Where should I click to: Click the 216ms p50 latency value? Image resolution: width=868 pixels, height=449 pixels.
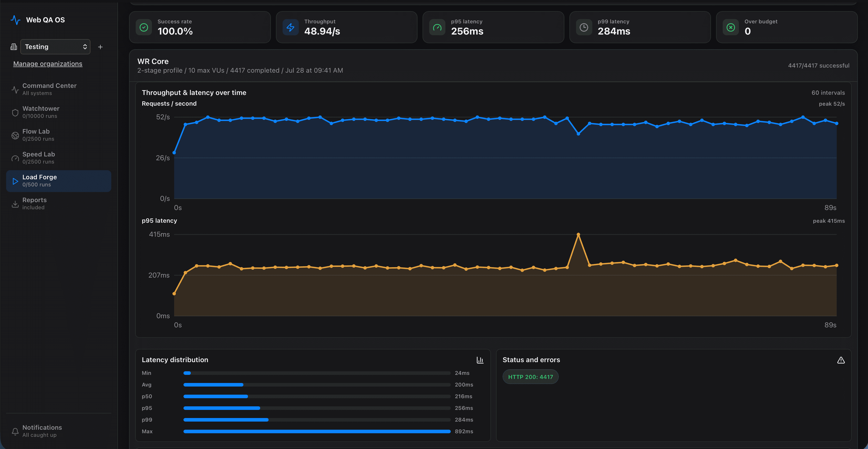point(464,396)
